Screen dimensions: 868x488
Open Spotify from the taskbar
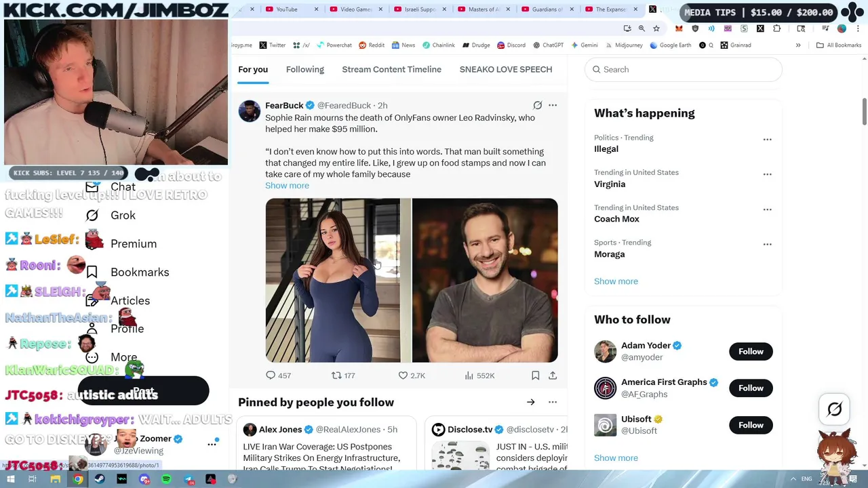(166, 479)
